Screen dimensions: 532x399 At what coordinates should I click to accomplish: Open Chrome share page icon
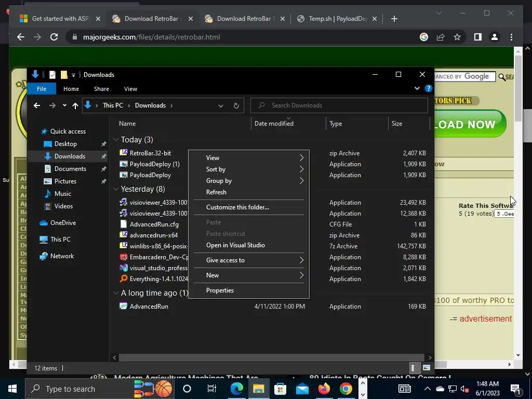coord(441,37)
